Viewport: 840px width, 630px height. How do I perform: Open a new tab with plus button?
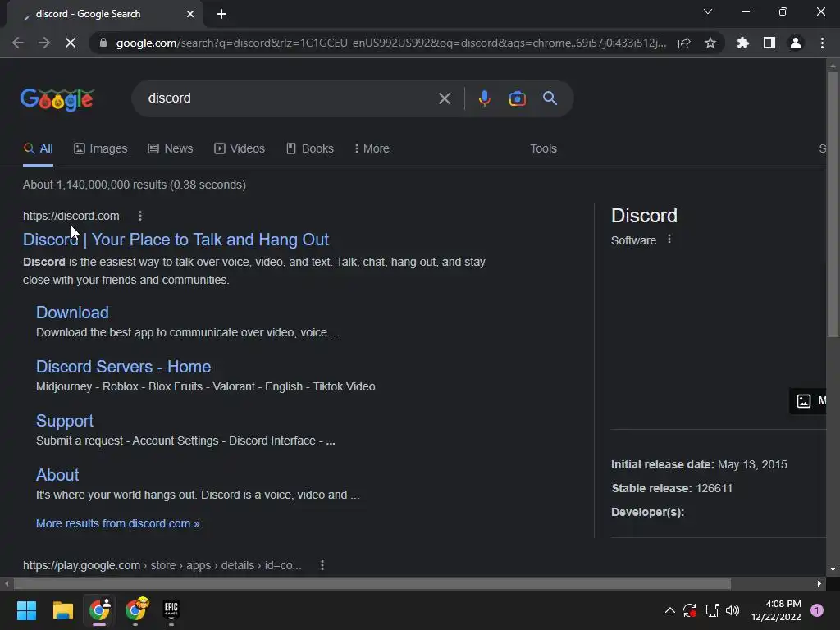[221, 14]
